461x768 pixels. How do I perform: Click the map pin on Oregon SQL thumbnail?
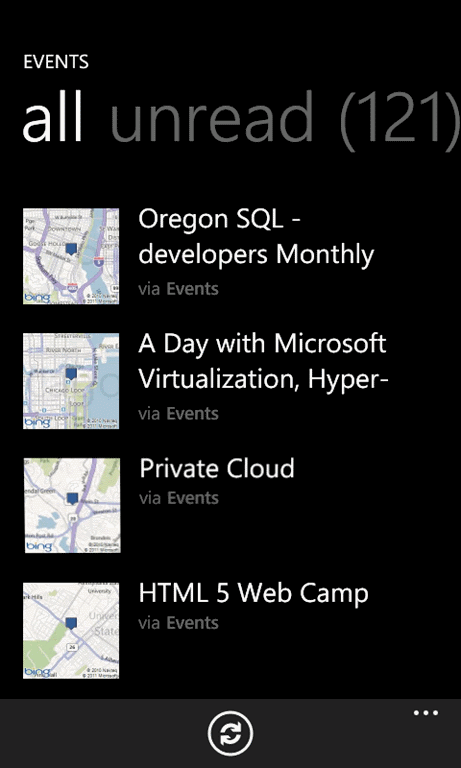click(x=72, y=250)
